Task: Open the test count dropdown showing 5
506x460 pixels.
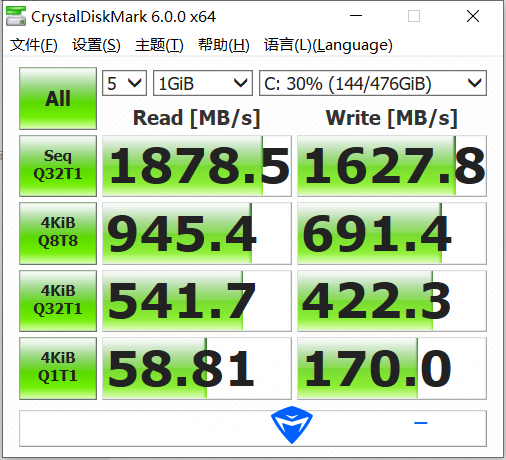Action: 124,83
